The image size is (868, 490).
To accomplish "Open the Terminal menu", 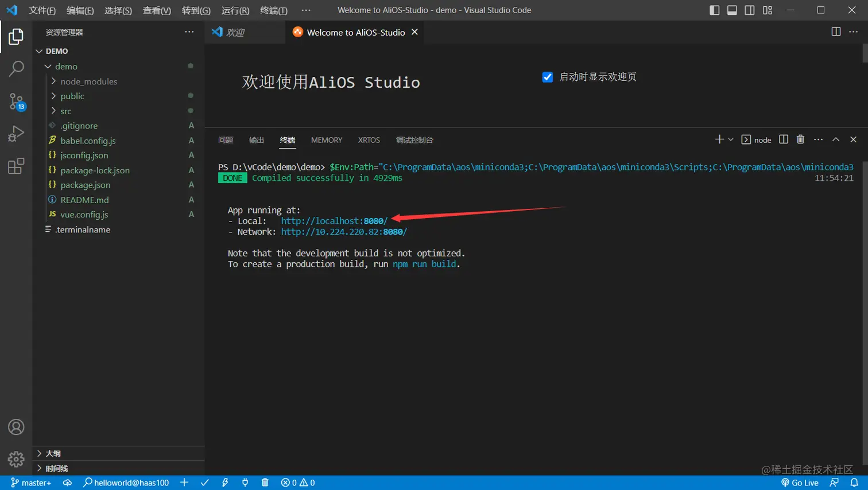I will 274,10.
